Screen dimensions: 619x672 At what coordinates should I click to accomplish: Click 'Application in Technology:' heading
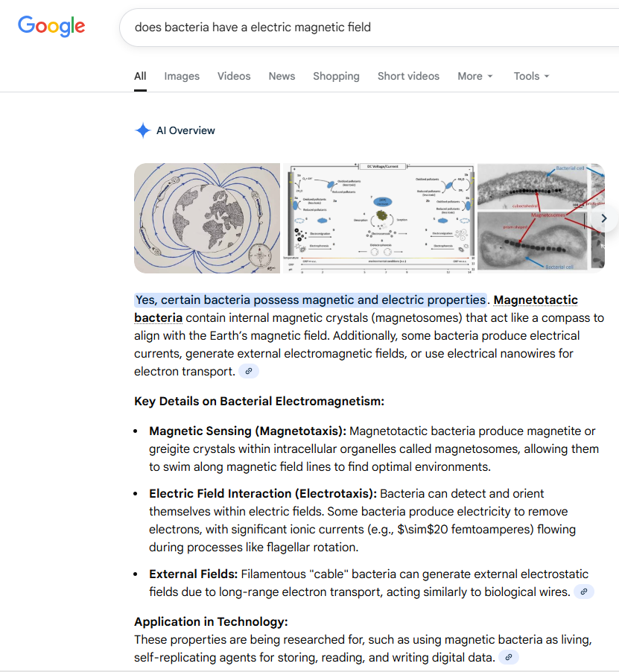coord(211,622)
